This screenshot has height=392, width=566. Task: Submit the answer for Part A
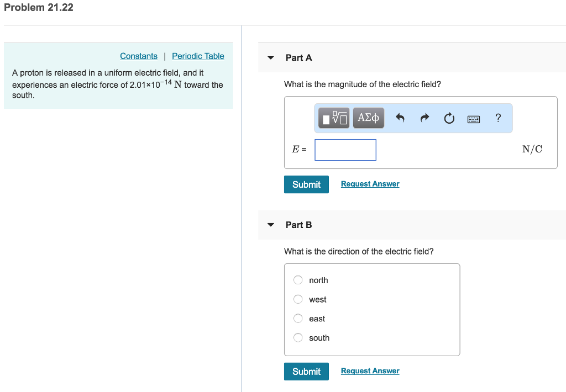[x=306, y=184]
